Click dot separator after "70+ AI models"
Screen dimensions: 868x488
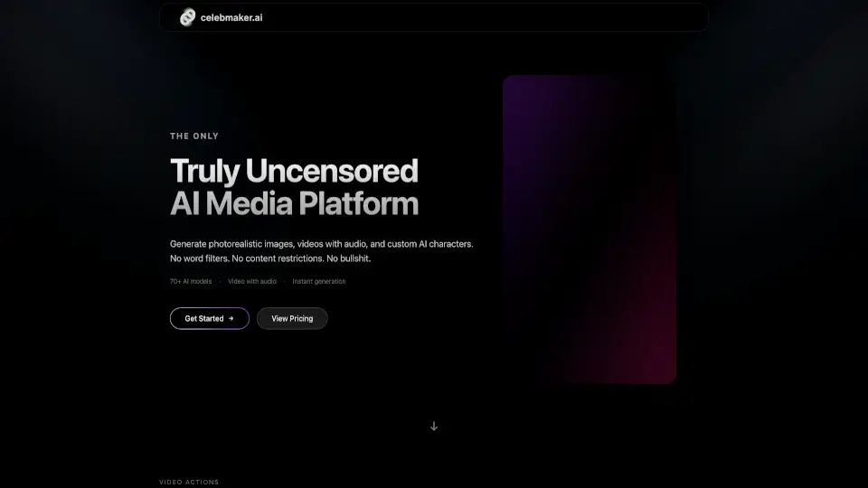[x=220, y=281]
